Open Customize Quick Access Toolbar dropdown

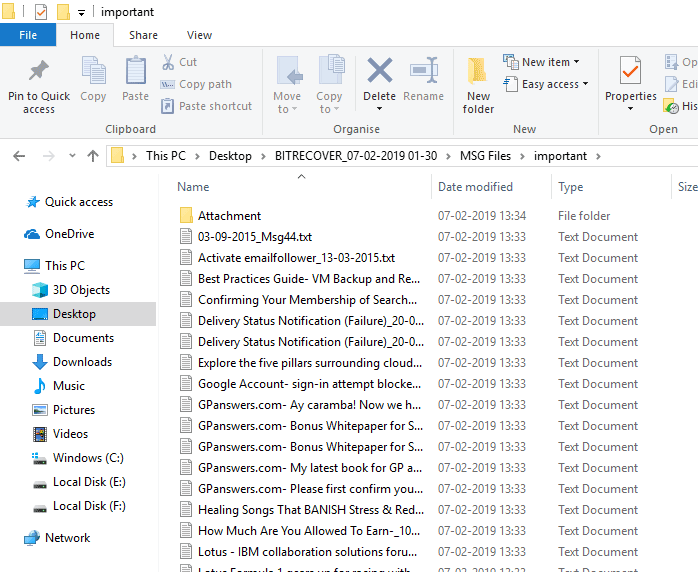click(81, 13)
